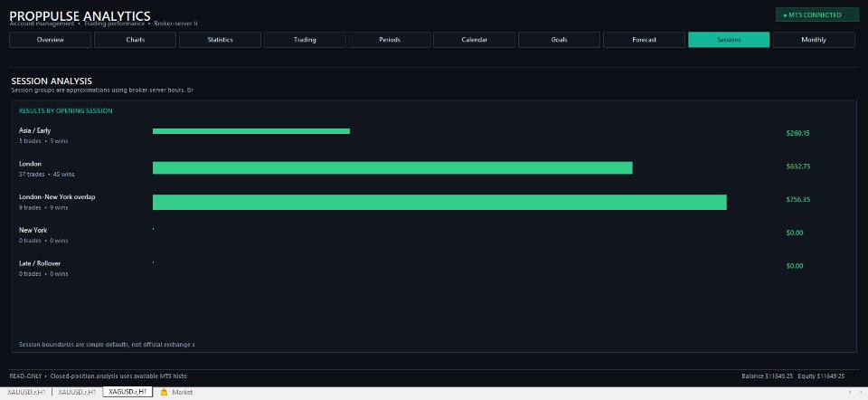Click the 'Session groups are approximations' subtitle
This screenshot has height=400, width=868.
(102, 90)
